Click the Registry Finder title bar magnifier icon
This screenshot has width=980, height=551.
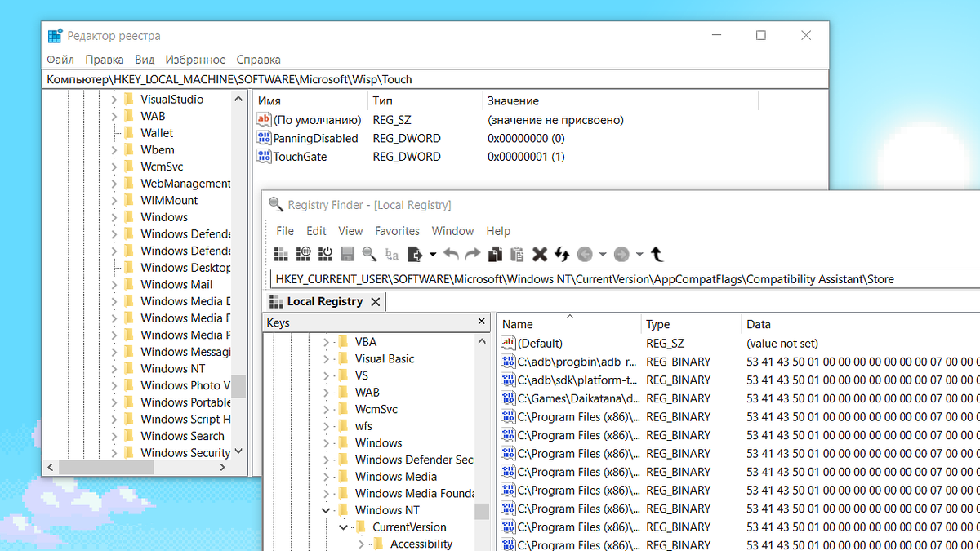pos(276,205)
